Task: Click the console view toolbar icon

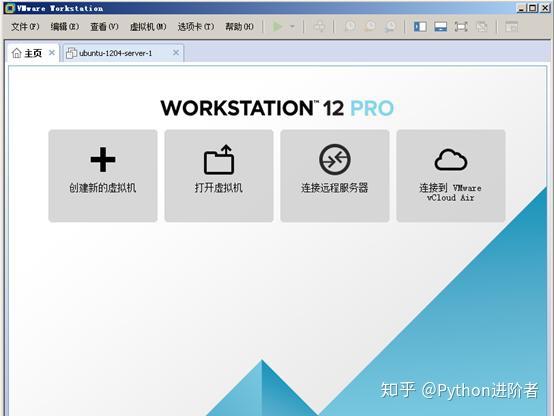Action: pyautogui.click(x=512, y=27)
